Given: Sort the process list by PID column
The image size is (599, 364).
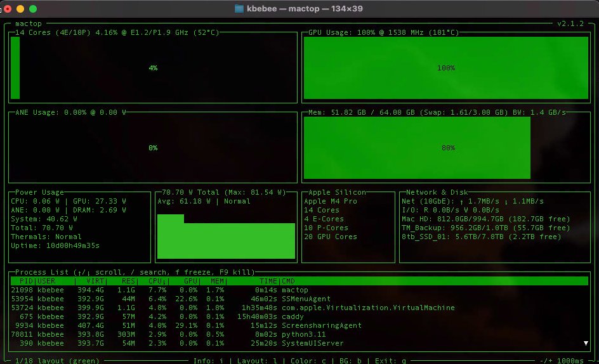Looking at the screenshot, I should coord(26,281).
